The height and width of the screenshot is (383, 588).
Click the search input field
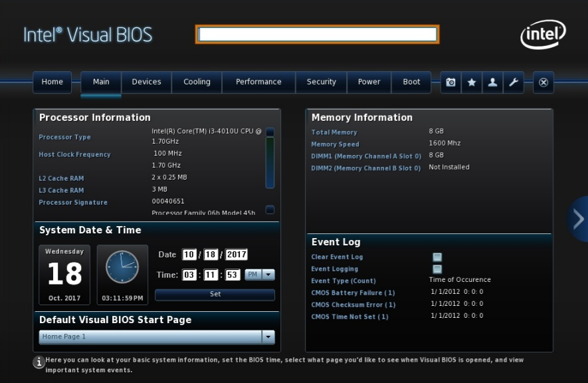318,35
